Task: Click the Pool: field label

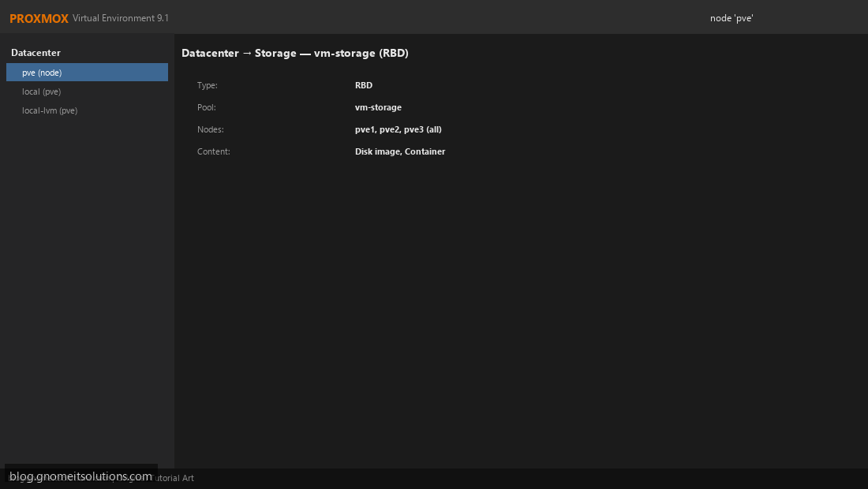Action: pyautogui.click(x=207, y=107)
